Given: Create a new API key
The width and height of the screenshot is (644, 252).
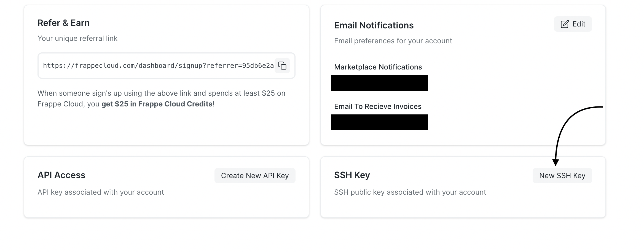Looking at the screenshot, I should (255, 176).
